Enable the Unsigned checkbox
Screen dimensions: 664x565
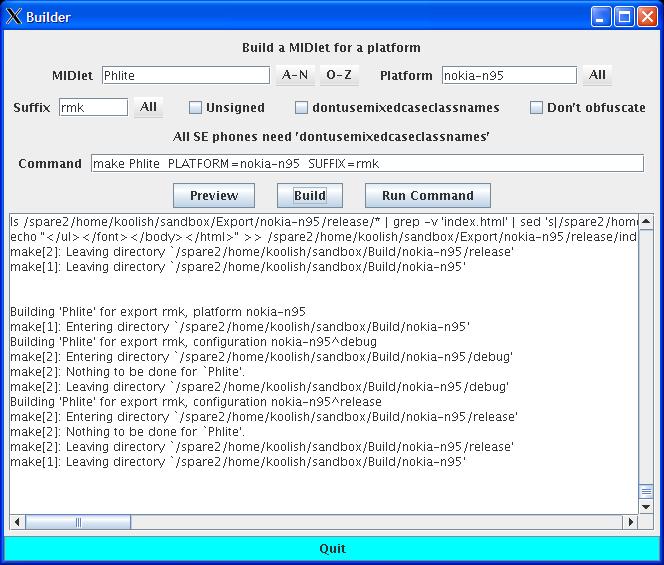coord(196,108)
